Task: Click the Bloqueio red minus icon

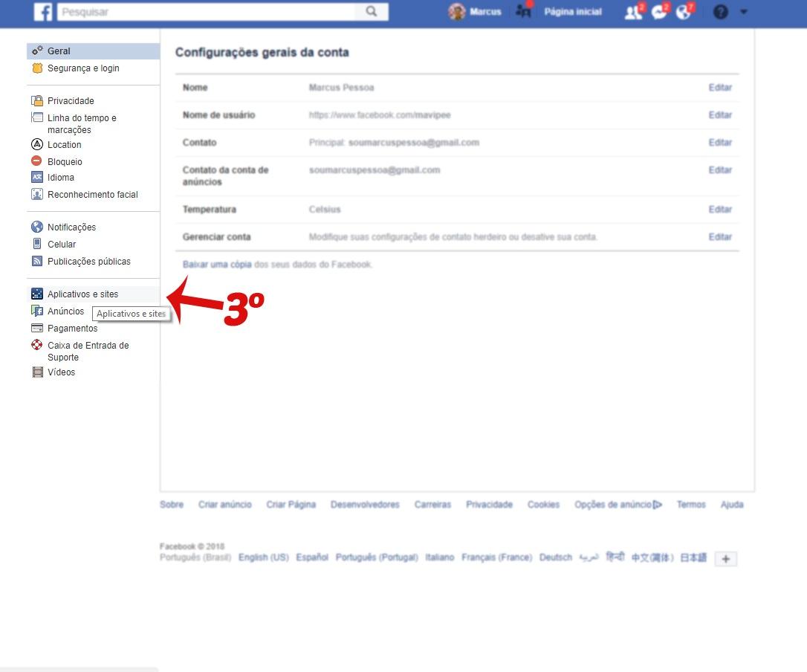Action: (36, 161)
